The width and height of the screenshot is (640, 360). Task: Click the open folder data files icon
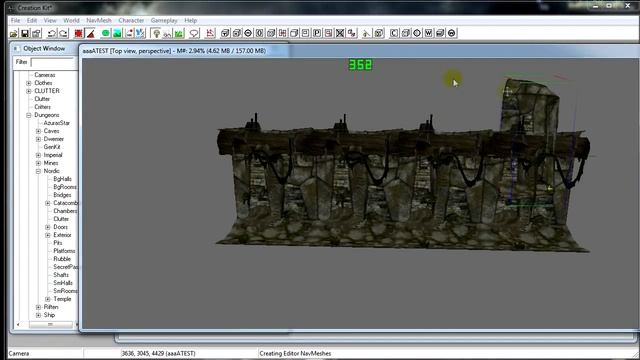13,33
